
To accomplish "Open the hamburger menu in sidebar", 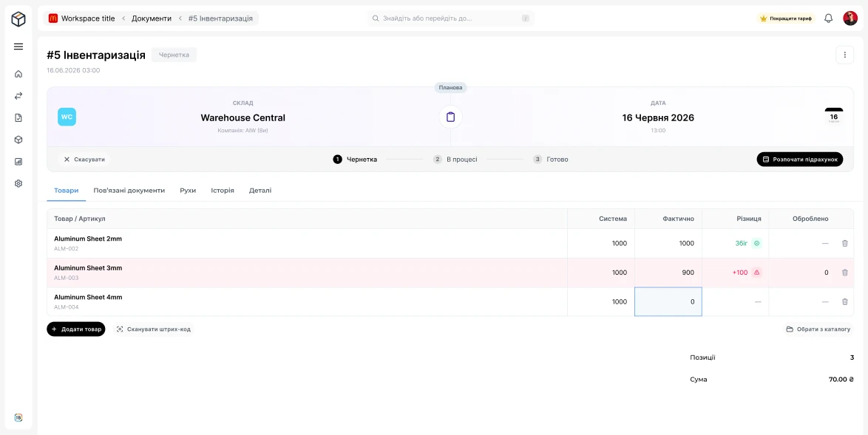I will tap(18, 47).
